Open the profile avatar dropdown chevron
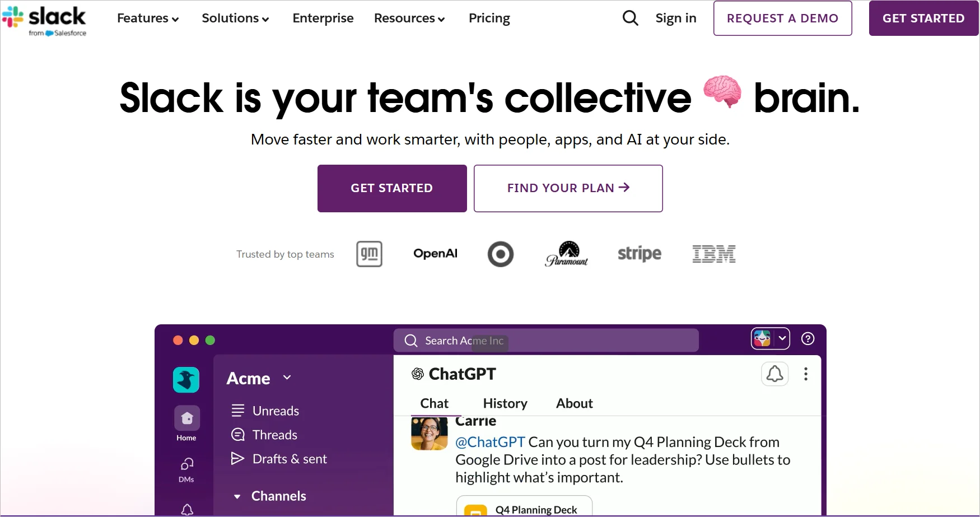 pyautogui.click(x=782, y=338)
